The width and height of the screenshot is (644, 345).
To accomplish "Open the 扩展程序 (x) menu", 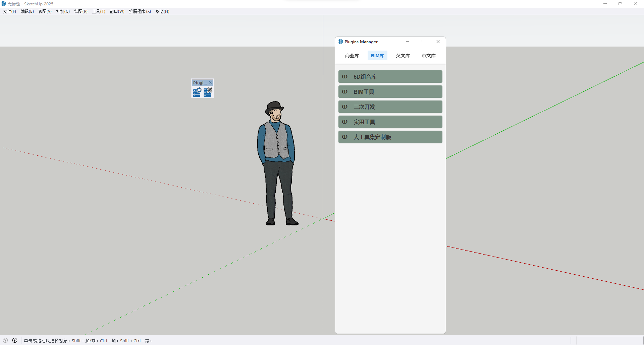I will click(140, 11).
